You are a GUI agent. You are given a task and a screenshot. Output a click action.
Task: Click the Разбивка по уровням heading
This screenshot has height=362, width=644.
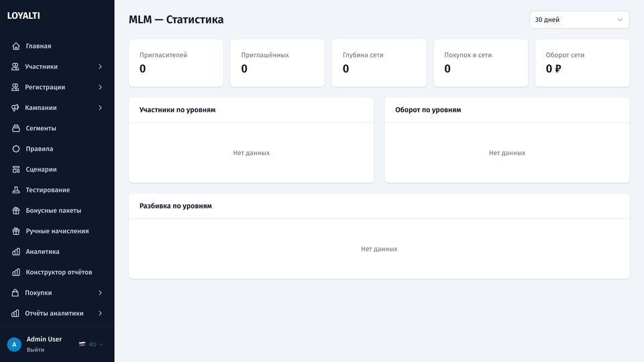(175, 206)
